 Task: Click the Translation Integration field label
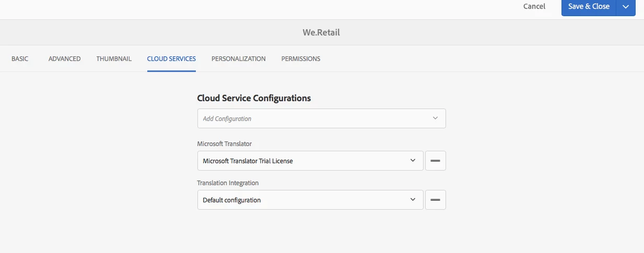coord(228,183)
